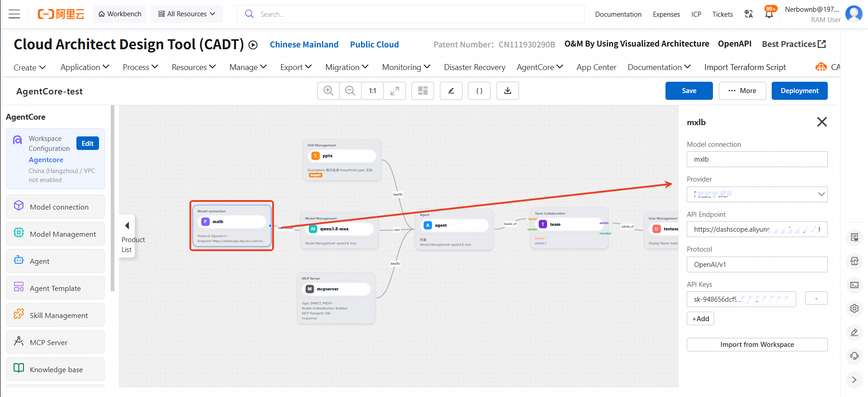Click the Deployment button
Viewport: 868px width, 397px height.
800,91
